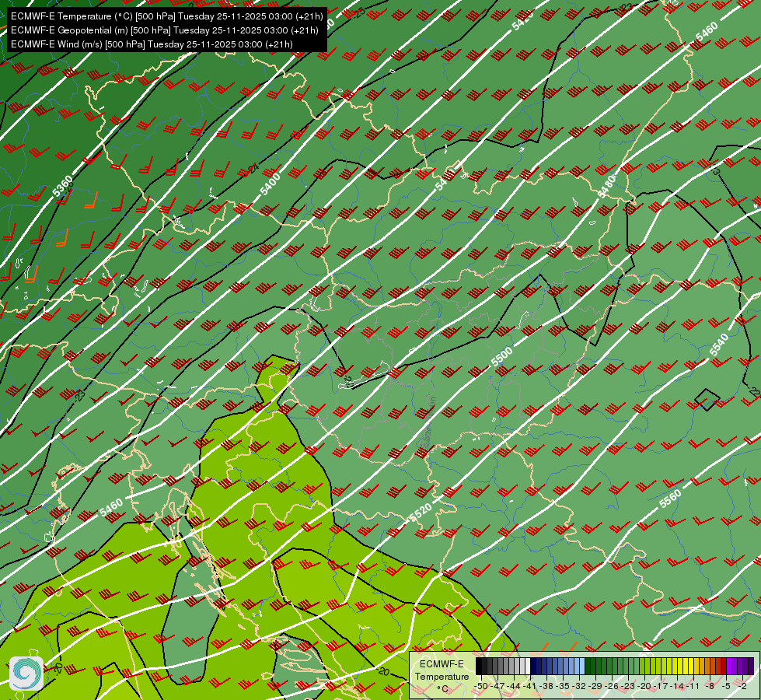This screenshot has width=761, height=700.
Task: Click the -44 tick label in the legend
Action: [x=514, y=686]
